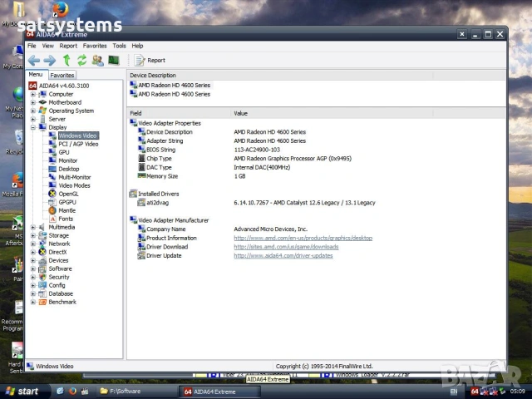Image resolution: width=532 pixels, height=399 pixels.
Task: Click AIDA64 Extreme taskbar button
Action: coord(219,392)
